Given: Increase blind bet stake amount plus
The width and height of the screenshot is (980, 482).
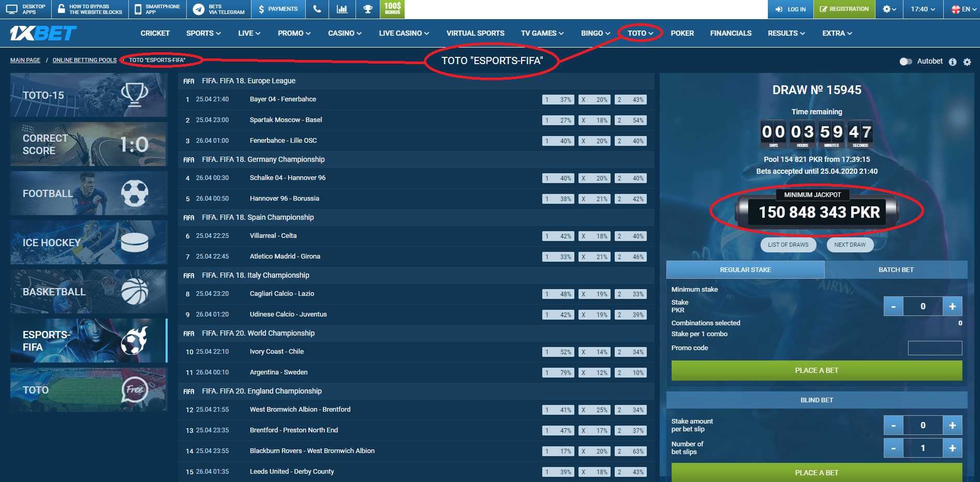Looking at the screenshot, I should [952, 425].
